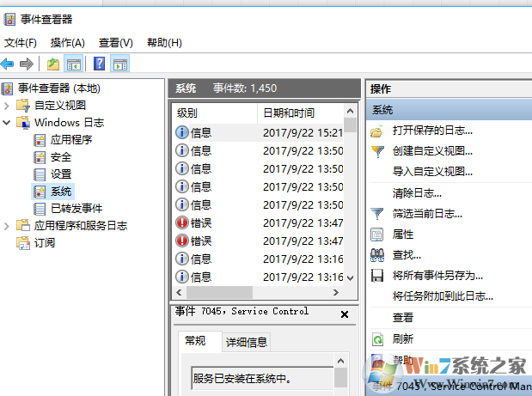Viewport: 532px width, 396px height.
Task: Sort by the 级别 column header
Action: click(x=214, y=113)
